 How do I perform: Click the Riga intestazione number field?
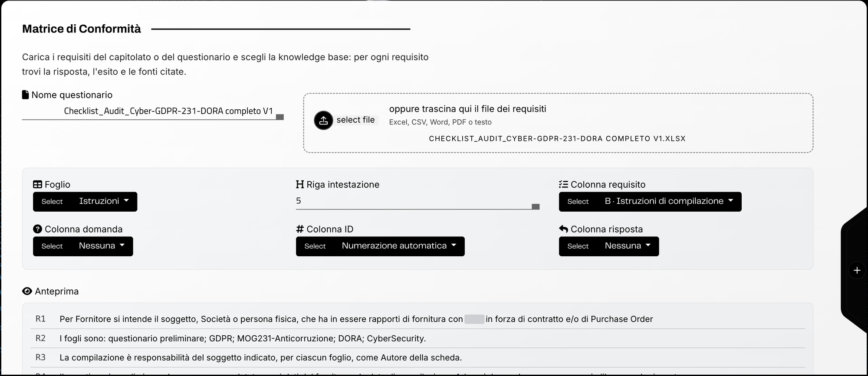tap(418, 201)
